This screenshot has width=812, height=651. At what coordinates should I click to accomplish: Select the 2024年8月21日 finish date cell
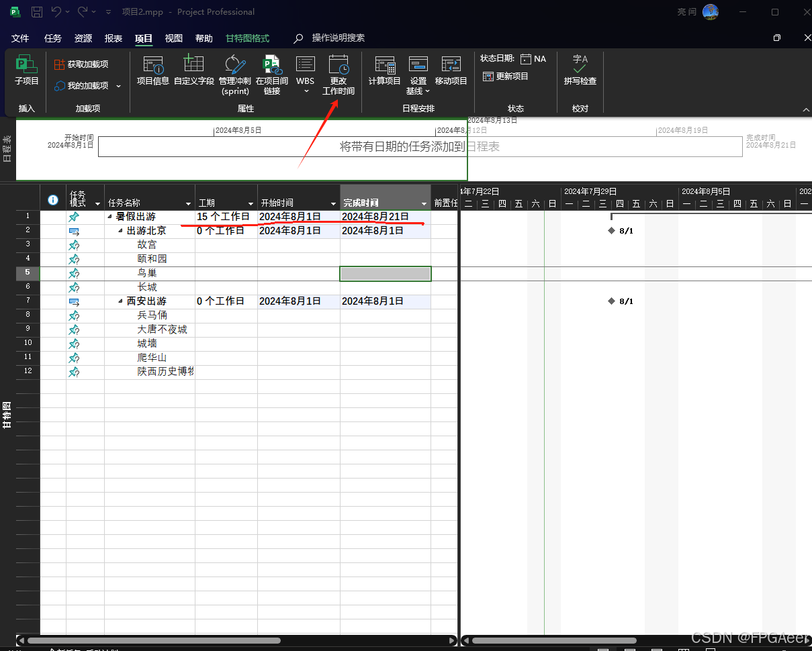386,217
